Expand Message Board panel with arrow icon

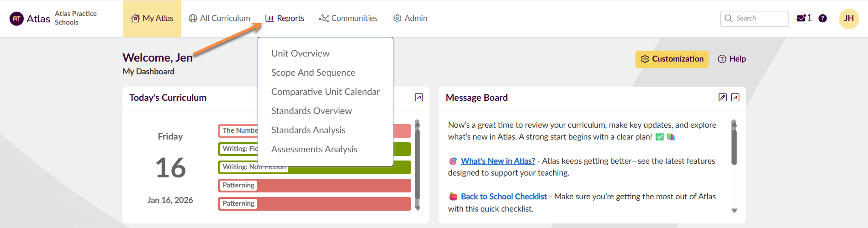[x=735, y=98]
